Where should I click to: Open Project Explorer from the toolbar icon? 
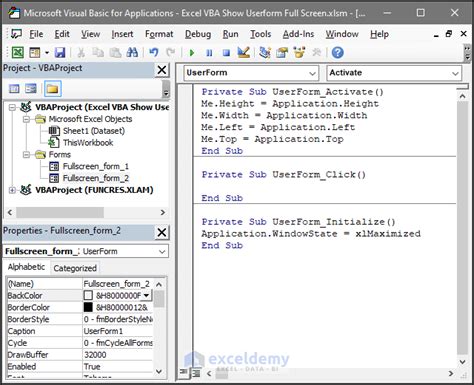tap(265, 52)
